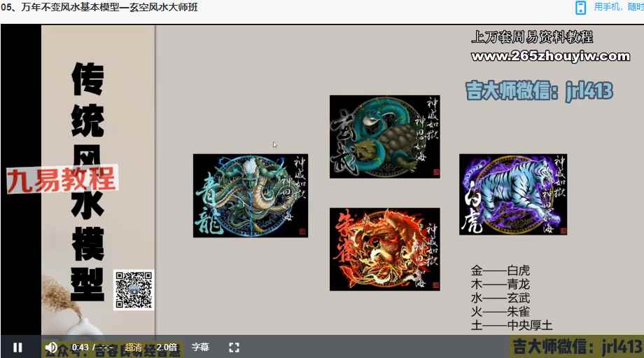Click the text 金——白虎
The width and height of the screenshot is (644, 358).
500,270
